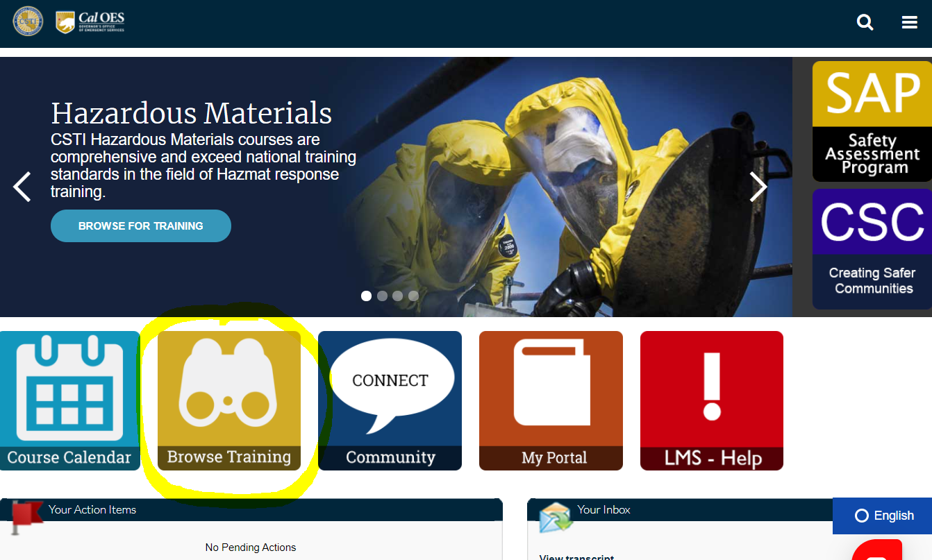Open the LMS - Help tile
932x560 pixels.
click(x=712, y=400)
